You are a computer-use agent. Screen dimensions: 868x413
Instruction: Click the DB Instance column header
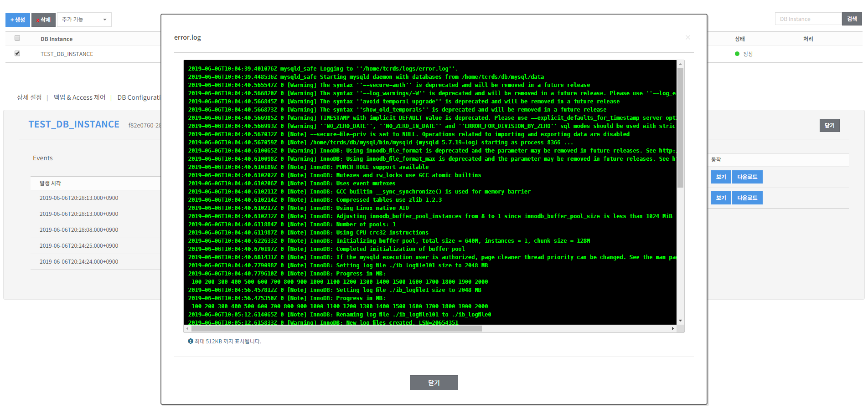[57, 39]
